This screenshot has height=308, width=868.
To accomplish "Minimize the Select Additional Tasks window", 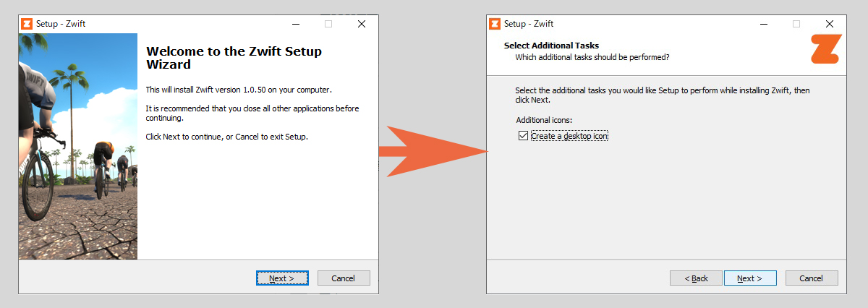I will [x=764, y=24].
